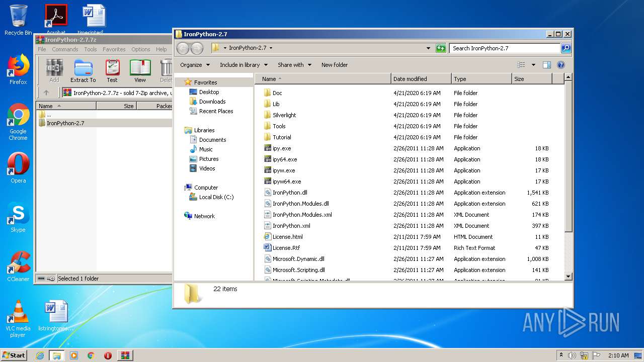Screen dimensions: 644x362
Task: Select IronPython-2.7 folder in WinRAR list
Action: 65,123
